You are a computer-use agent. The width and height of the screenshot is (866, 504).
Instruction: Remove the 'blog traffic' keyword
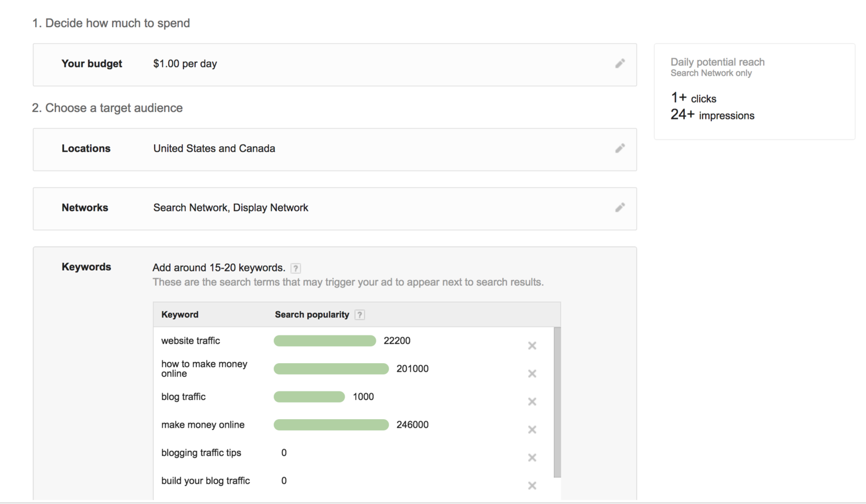tap(532, 402)
